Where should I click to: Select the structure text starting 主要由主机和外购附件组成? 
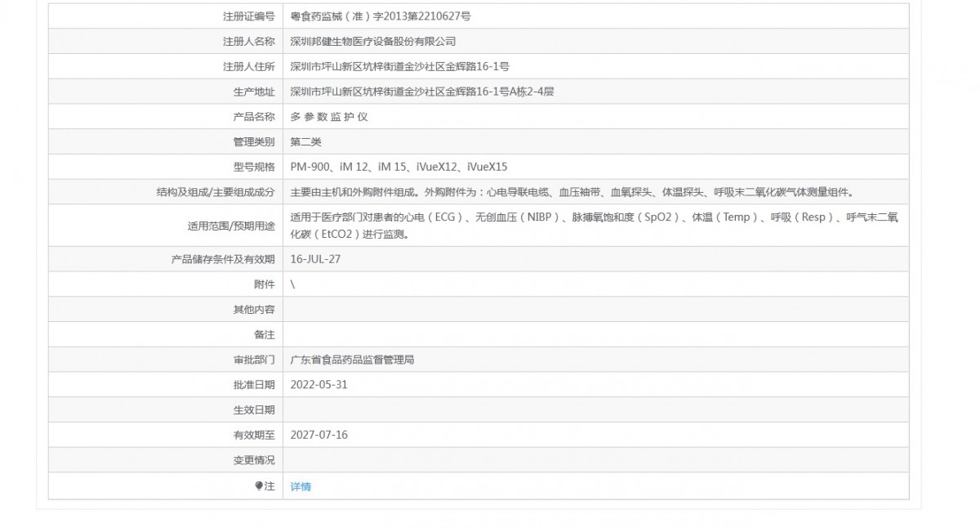(573, 192)
